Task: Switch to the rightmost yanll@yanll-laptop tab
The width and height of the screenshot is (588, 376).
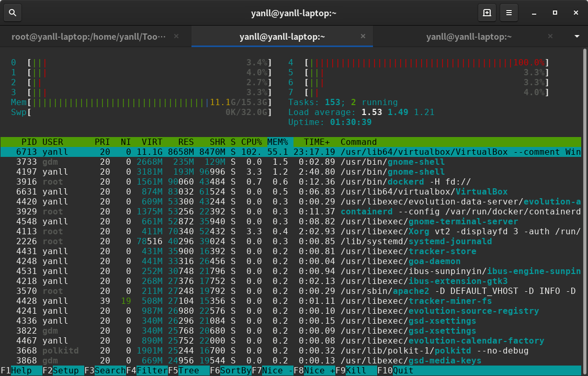Action: (x=469, y=37)
